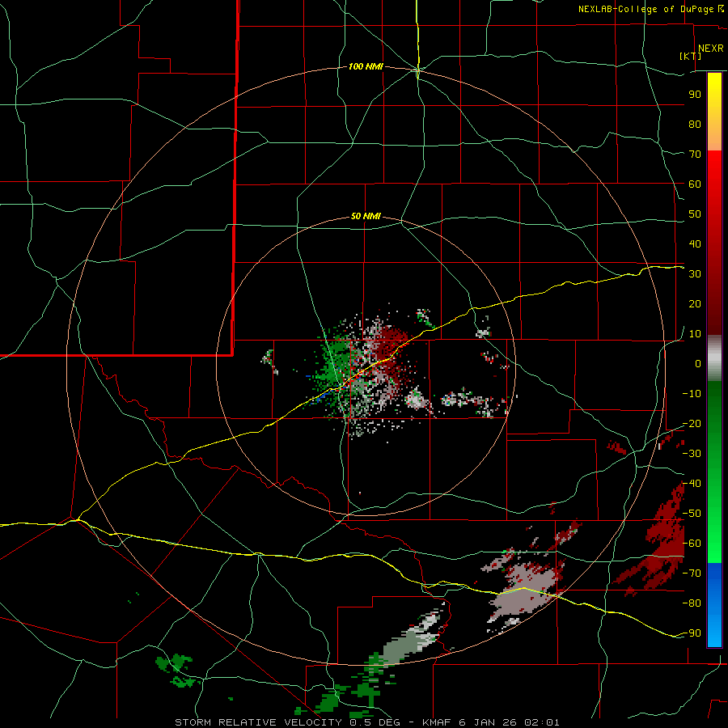The height and width of the screenshot is (728, 728).
Task: Click the -80 knot scale value
Action: tap(692, 603)
